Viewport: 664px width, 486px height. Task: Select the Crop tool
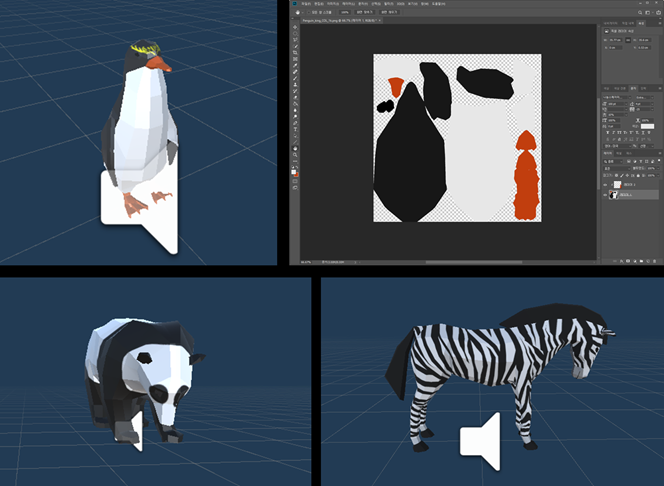[x=295, y=52]
